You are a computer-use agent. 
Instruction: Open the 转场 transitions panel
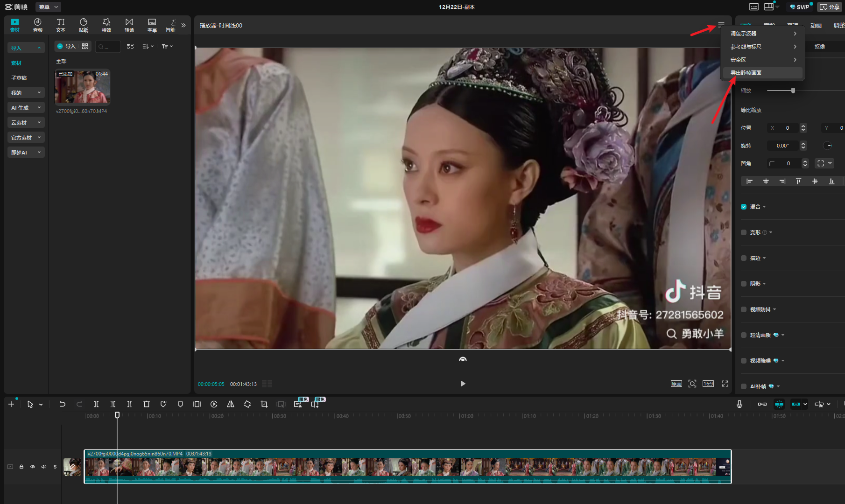pyautogui.click(x=129, y=25)
